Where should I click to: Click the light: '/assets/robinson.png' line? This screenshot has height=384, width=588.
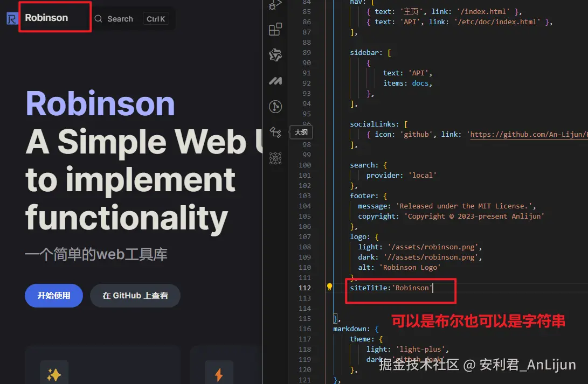click(420, 247)
